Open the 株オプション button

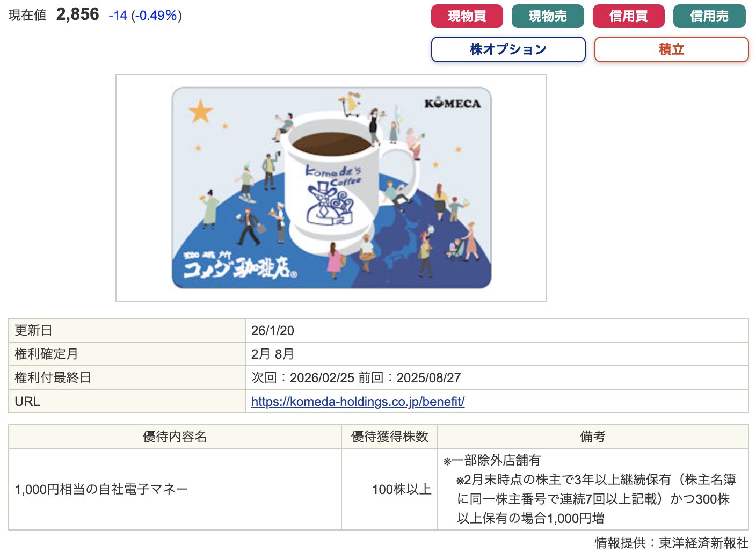508,49
